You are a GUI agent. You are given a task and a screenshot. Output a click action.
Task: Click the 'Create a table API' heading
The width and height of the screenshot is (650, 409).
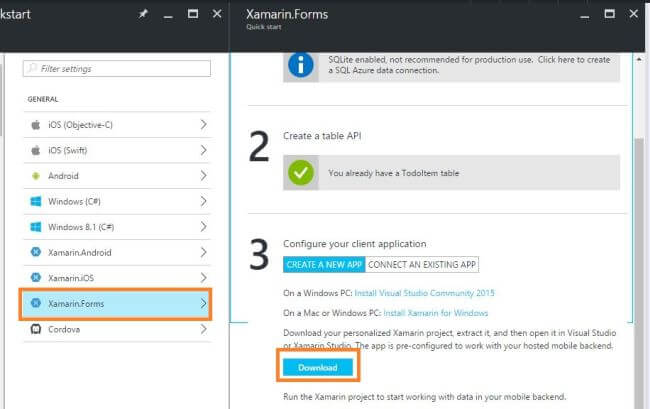322,136
